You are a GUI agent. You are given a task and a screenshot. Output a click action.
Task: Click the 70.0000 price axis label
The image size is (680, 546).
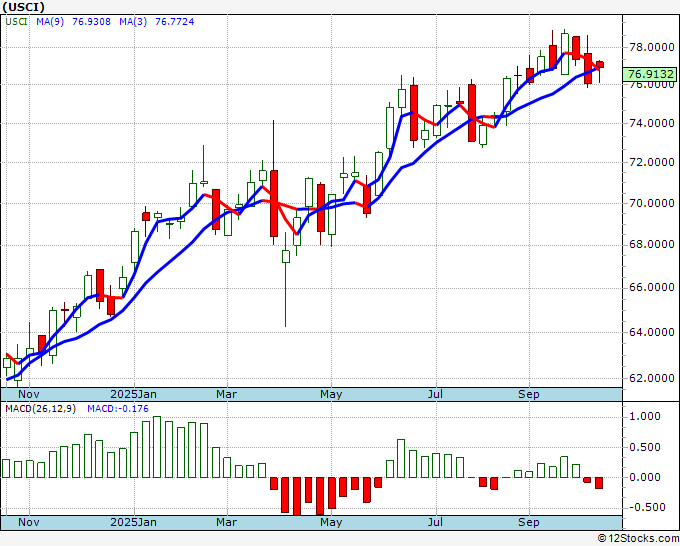652,203
